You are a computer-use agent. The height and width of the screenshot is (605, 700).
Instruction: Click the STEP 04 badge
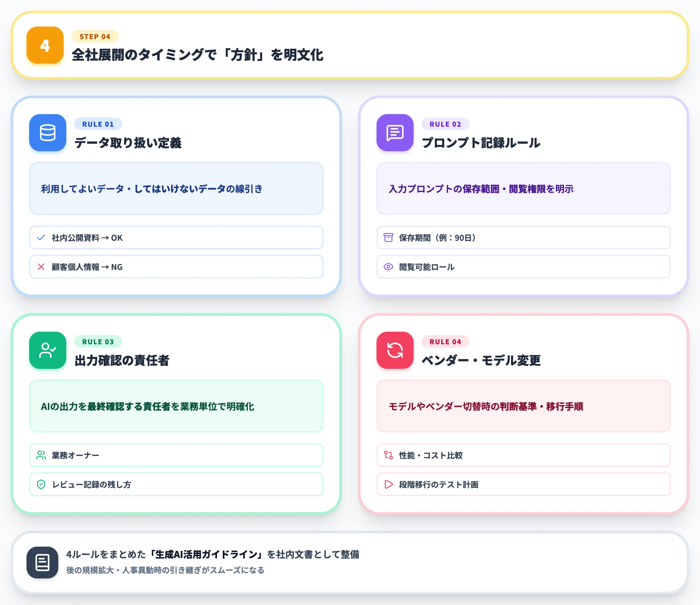[95, 36]
